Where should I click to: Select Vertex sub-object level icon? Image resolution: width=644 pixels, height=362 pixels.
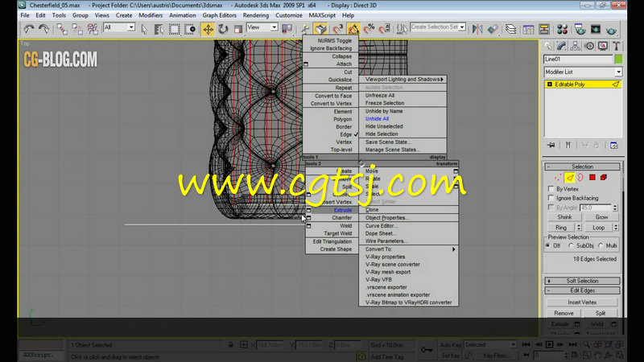coord(557,177)
